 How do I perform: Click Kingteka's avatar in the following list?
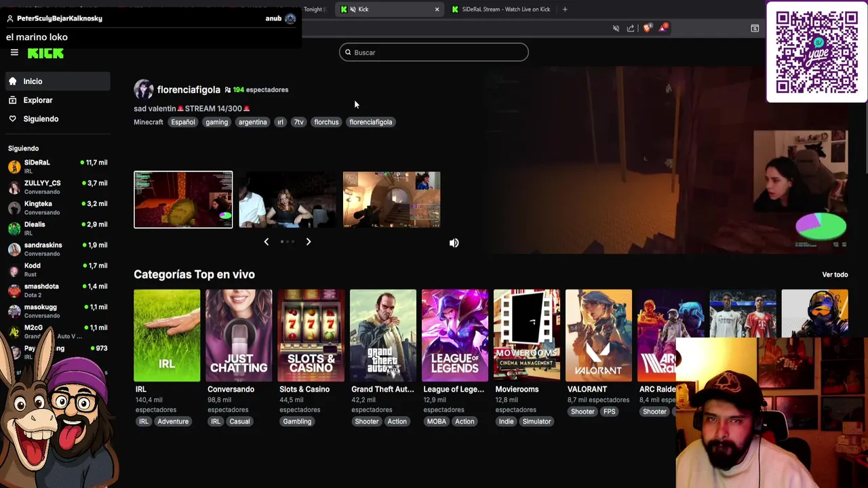pyautogui.click(x=14, y=208)
